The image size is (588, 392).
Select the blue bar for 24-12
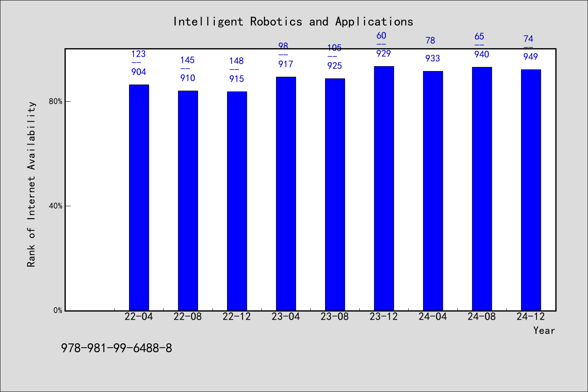[531, 190]
